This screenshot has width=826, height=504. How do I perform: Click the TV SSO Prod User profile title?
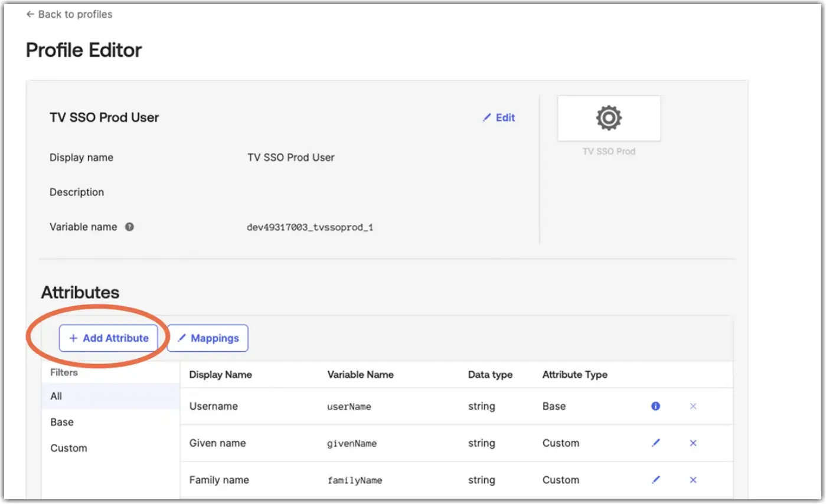pos(105,117)
